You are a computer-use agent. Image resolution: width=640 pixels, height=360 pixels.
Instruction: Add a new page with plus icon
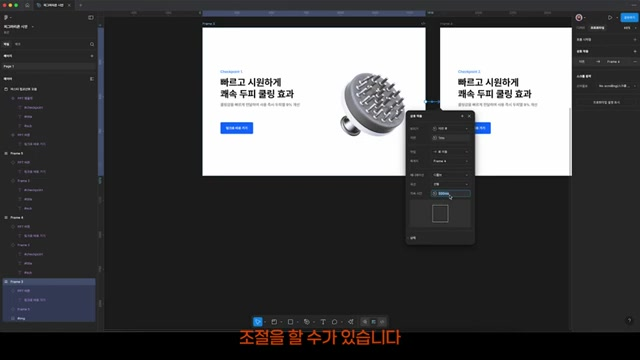[92, 56]
